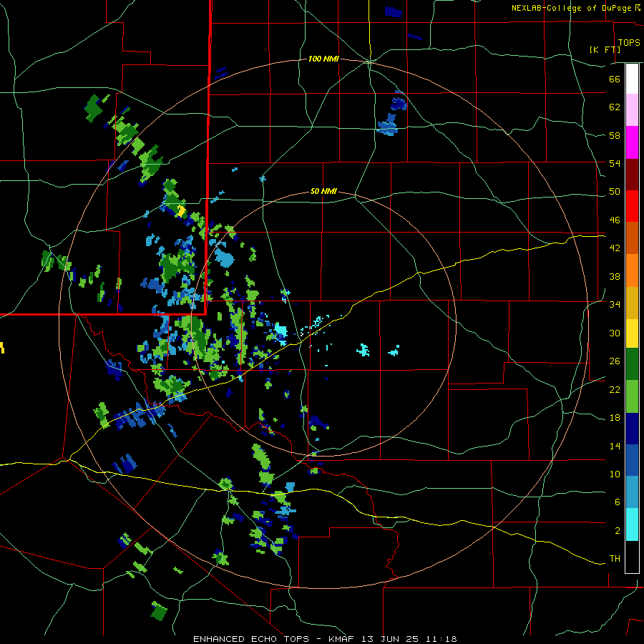This screenshot has width=644, height=644.
Task: Click the '42' legend value
Action: click(615, 248)
